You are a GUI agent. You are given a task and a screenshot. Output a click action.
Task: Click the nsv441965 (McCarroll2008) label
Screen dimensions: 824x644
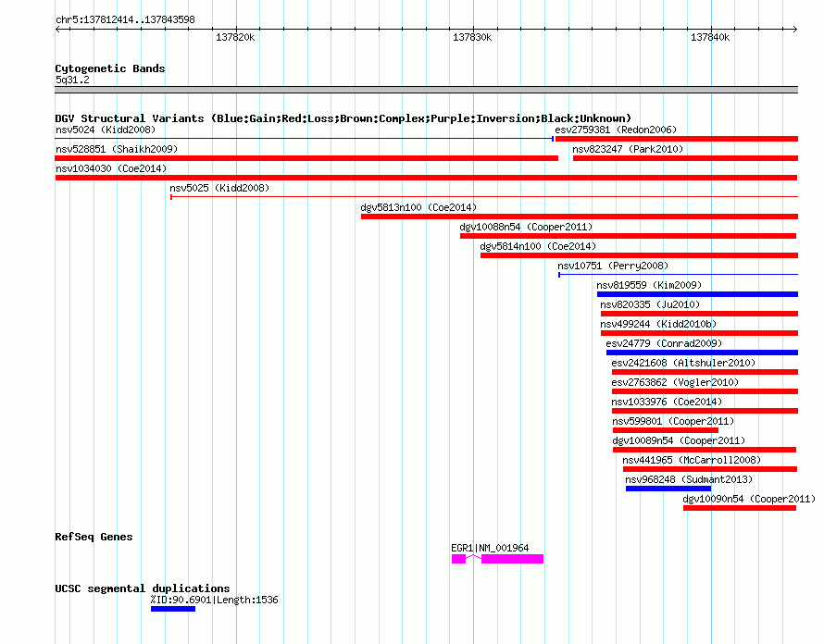click(x=692, y=460)
